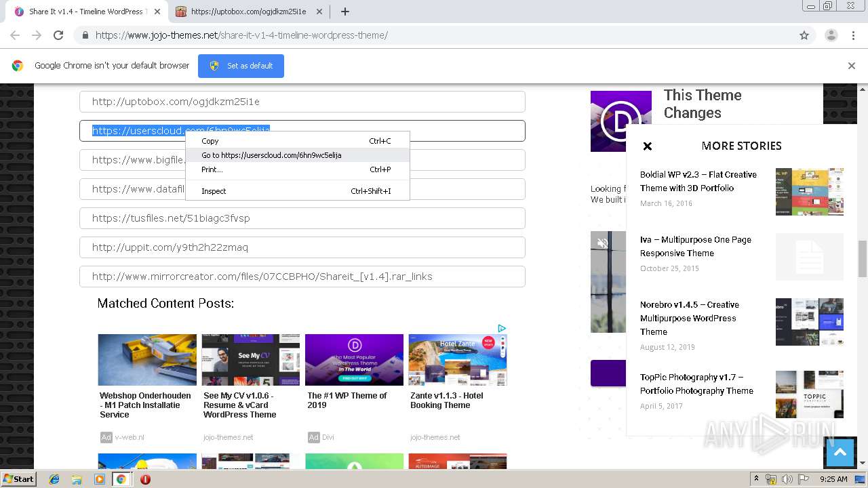Close the More Stories panel
Viewport: 868px width, 488px height.
coord(648,146)
